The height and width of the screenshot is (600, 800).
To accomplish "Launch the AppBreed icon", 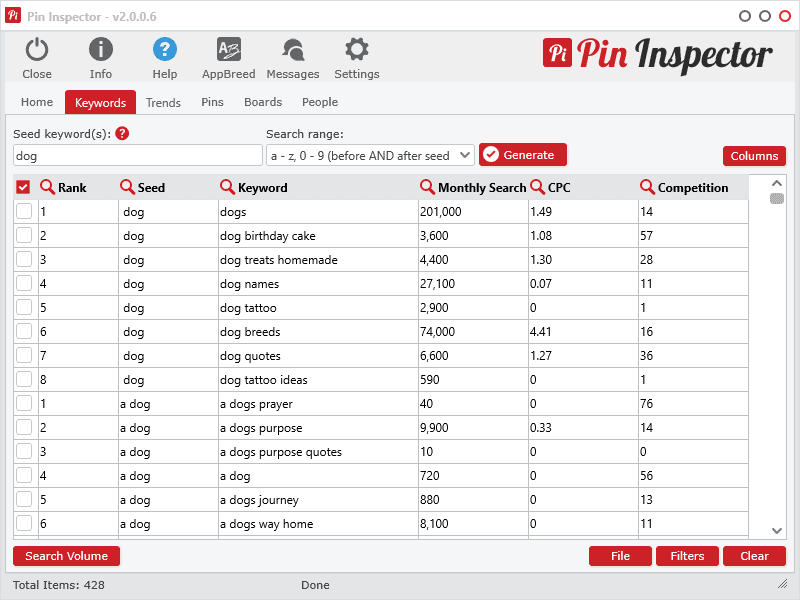I will tap(229, 50).
